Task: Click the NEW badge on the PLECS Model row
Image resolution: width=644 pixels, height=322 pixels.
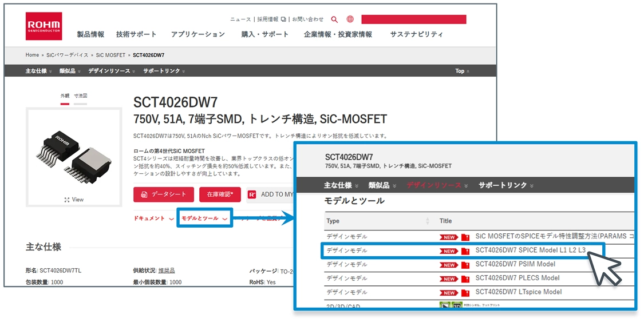Action: click(x=449, y=279)
